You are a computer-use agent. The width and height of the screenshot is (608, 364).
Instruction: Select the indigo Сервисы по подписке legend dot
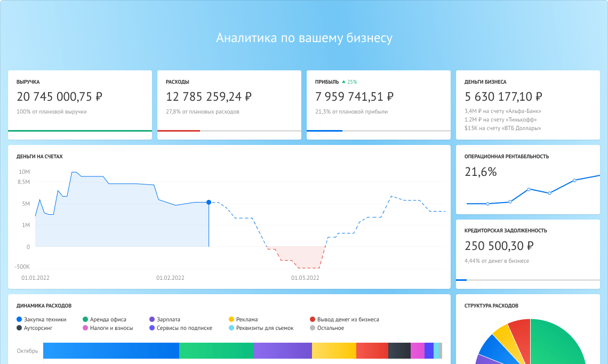152,328
